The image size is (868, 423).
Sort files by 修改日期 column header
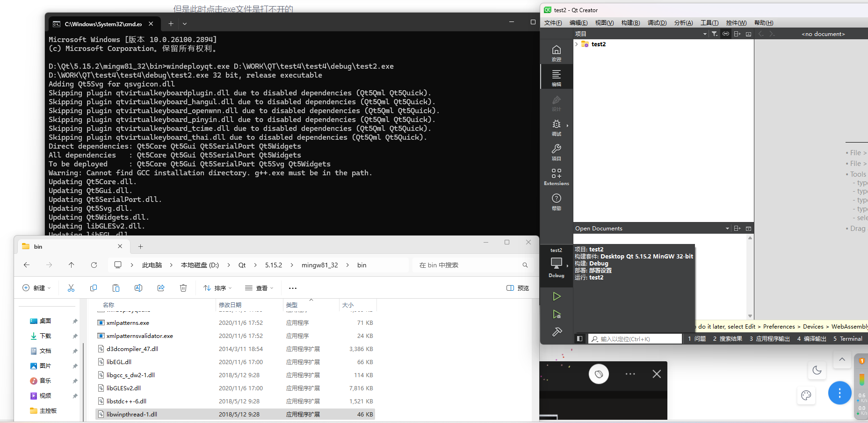(250, 305)
